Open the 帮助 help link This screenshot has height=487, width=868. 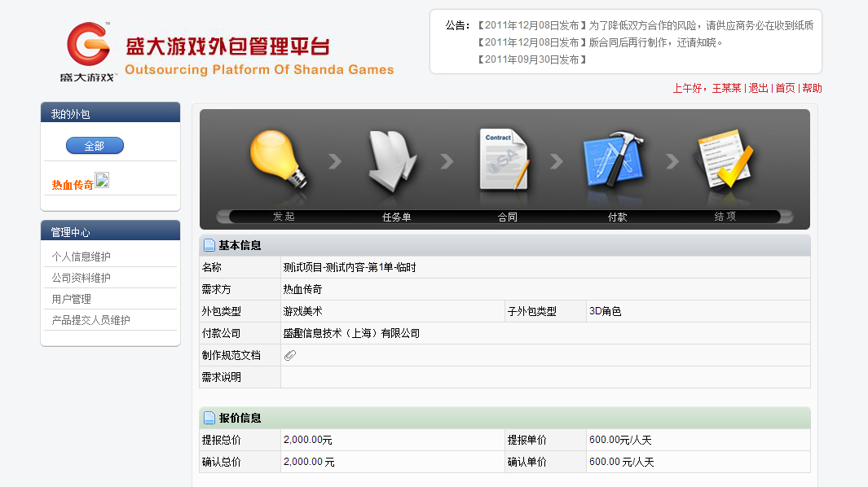[812, 88]
